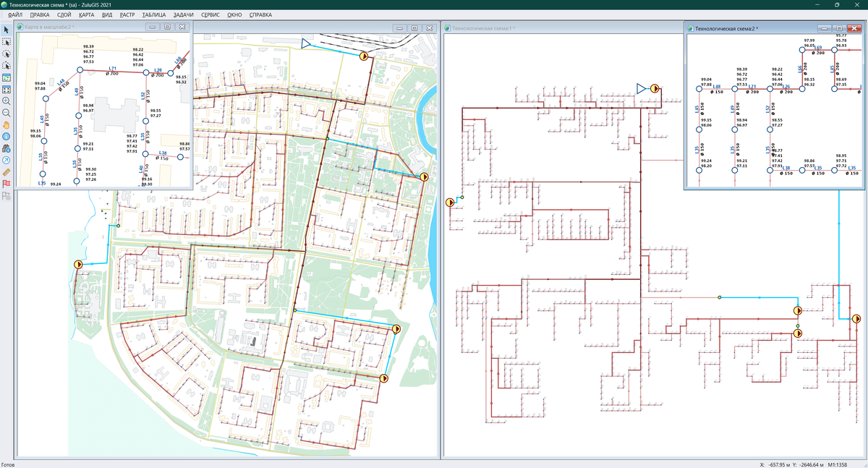Click the show entire map extent icon
The image size is (868, 468).
click(x=7, y=89)
